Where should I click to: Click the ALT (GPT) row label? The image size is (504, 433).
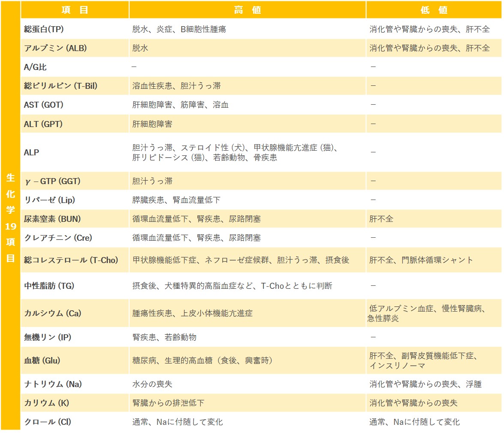point(43,124)
